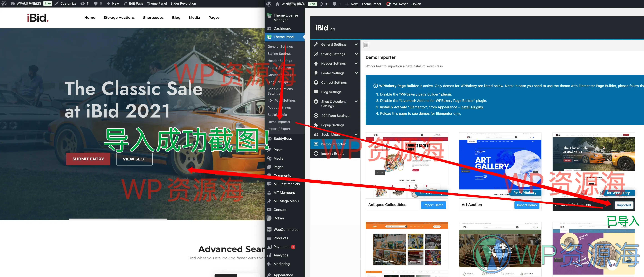644x277 pixels.
Task: Click hero slider progress bar
Action: tap(118, 219)
